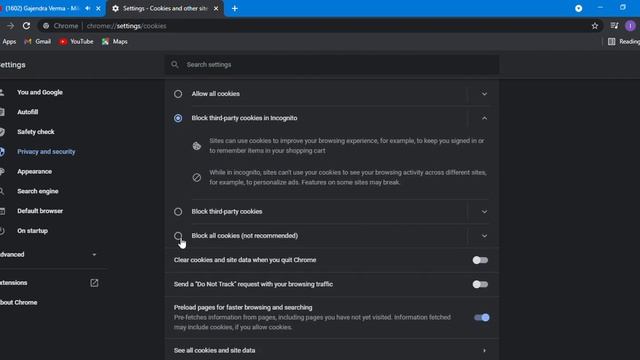Enable the Do Not Track request switch
The width and height of the screenshot is (640, 360).
pyautogui.click(x=480, y=284)
